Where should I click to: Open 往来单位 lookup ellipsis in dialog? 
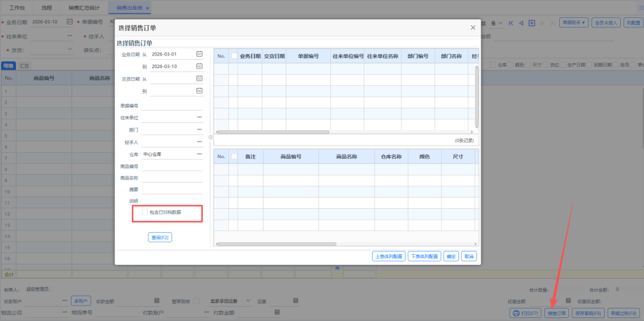(x=199, y=118)
